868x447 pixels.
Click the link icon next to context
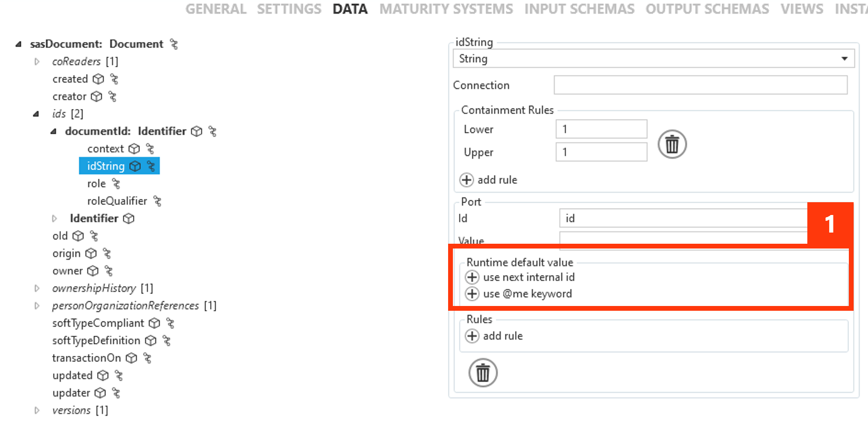pyautogui.click(x=150, y=149)
